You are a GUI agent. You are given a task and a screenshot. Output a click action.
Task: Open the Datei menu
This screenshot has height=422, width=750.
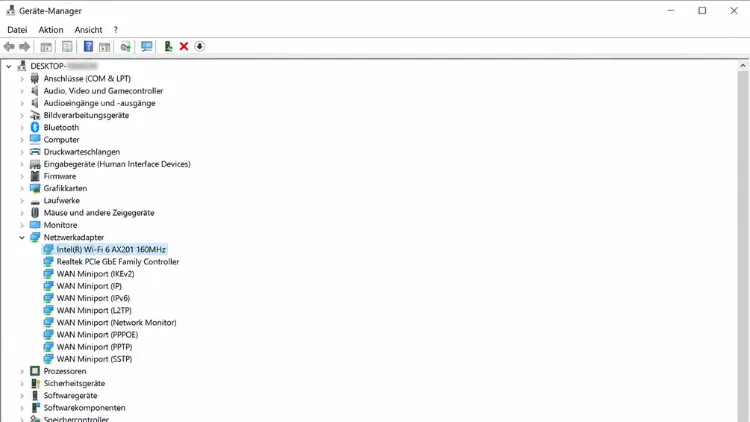click(17, 30)
